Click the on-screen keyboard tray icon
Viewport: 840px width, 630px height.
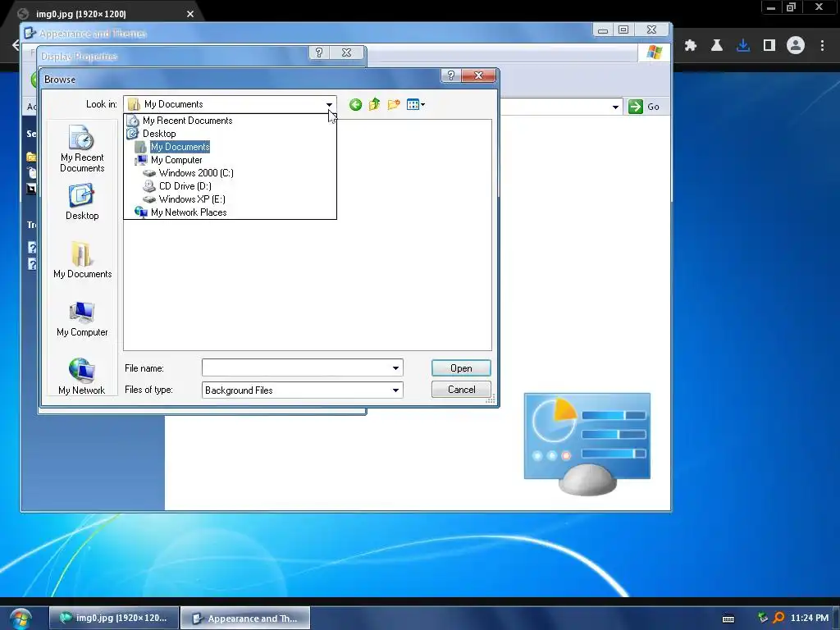pos(728,619)
